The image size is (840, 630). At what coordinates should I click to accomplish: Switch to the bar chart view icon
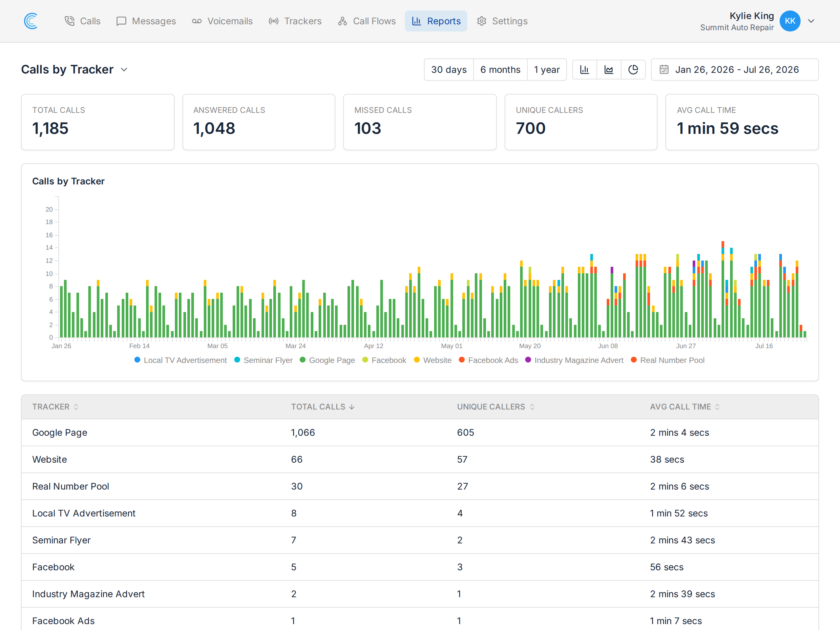(584, 70)
